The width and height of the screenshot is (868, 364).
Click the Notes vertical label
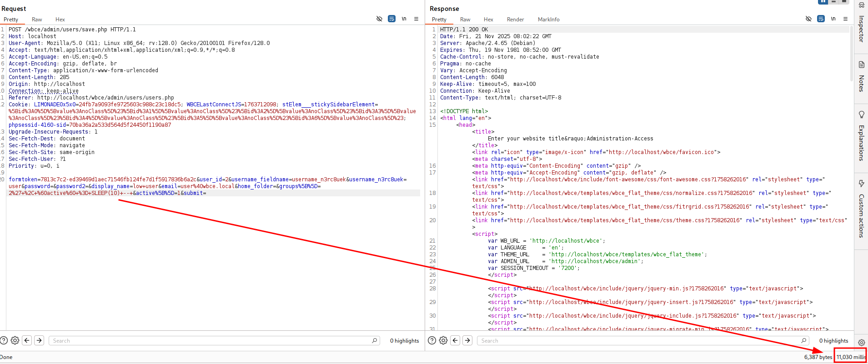coord(861,84)
